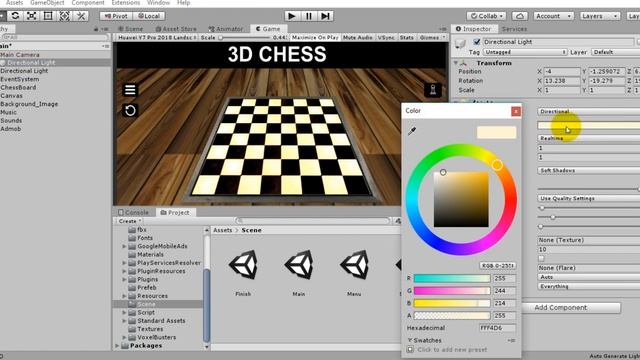Open the Finish scene asset
The height and width of the screenshot is (360, 640).
243,264
